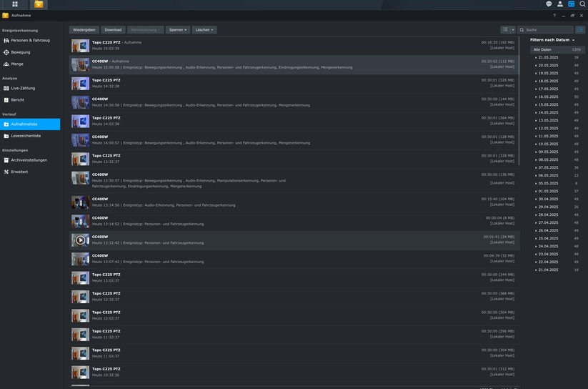Open Filtern nach Datum dropdown
This screenshot has width=588, height=389.
coord(552,40)
